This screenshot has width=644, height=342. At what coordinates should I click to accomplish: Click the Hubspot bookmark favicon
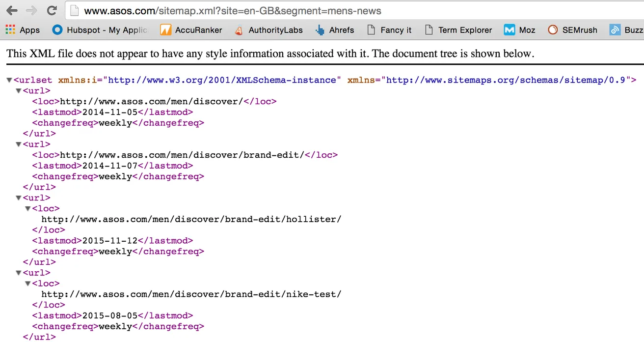(x=58, y=30)
